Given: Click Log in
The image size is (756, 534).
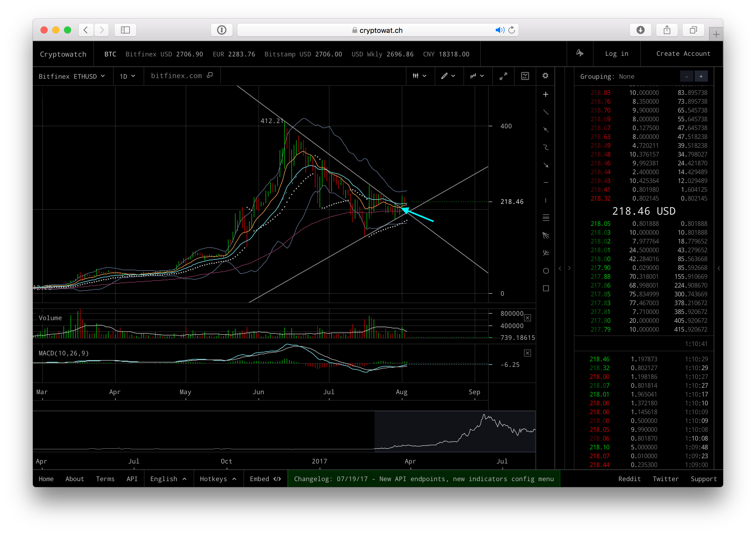Looking at the screenshot, I should tap(616, 54).
